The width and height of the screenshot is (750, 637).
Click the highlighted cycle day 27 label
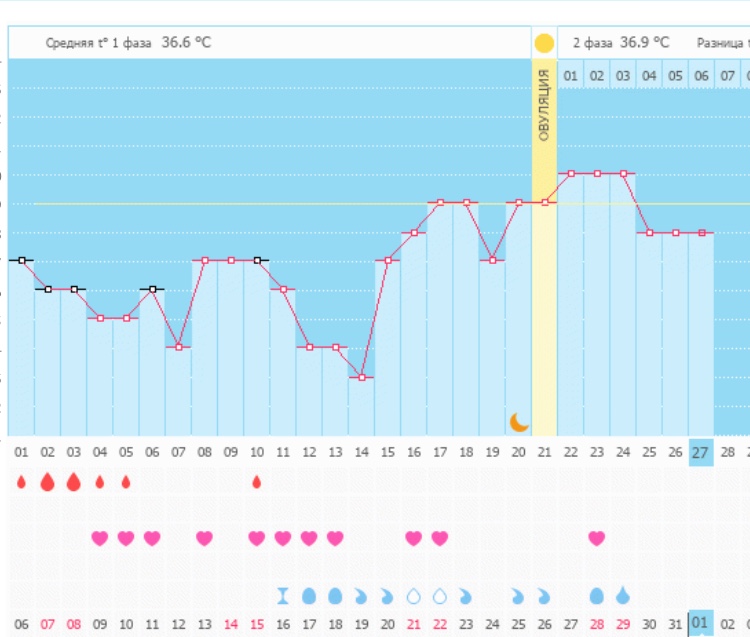[701, 452]
